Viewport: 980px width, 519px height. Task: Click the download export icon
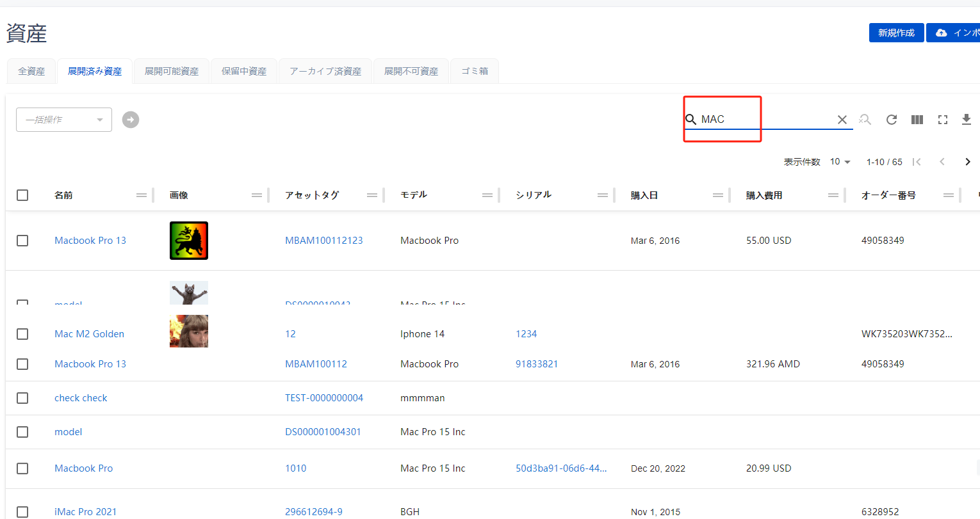point(967,120)
